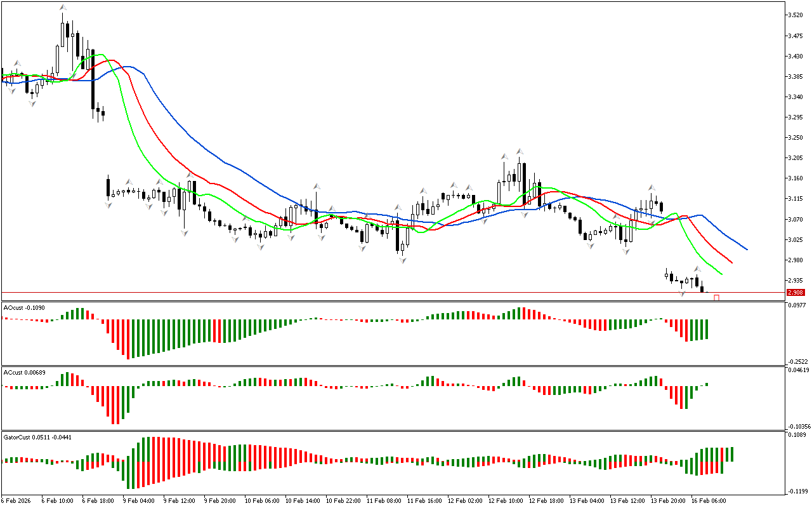Select the ACcust indicator label
This screenshot has width=812, height=508.
coord(23,372)
